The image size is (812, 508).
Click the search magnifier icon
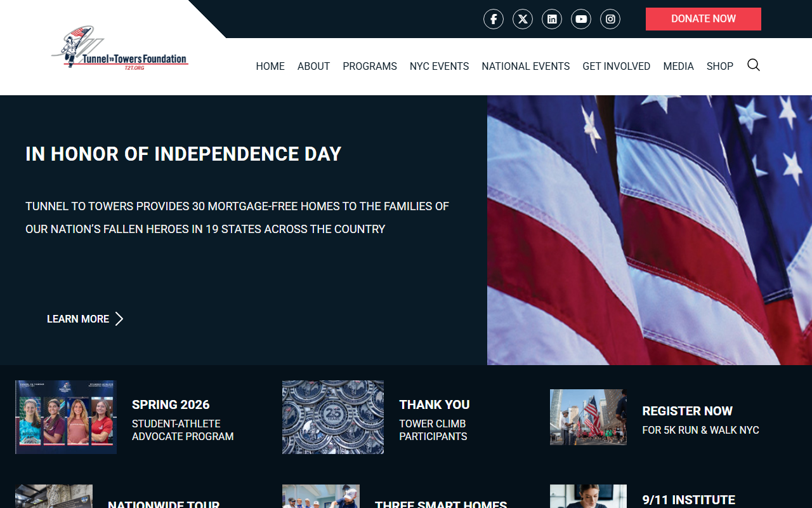[753, 65]
